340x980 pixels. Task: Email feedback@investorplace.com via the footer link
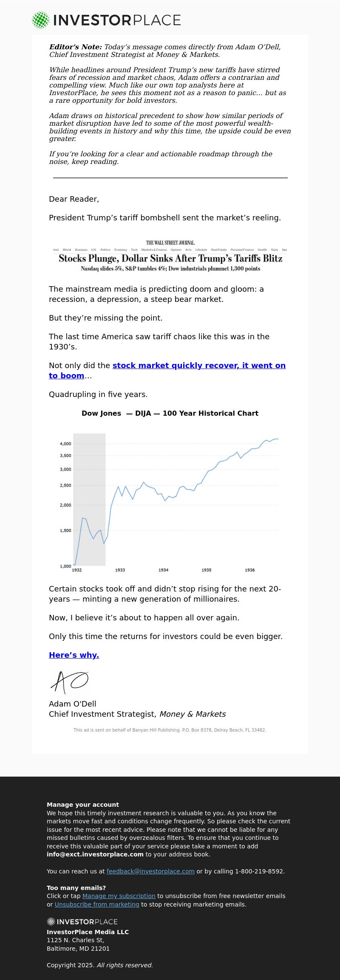(150, 871)
